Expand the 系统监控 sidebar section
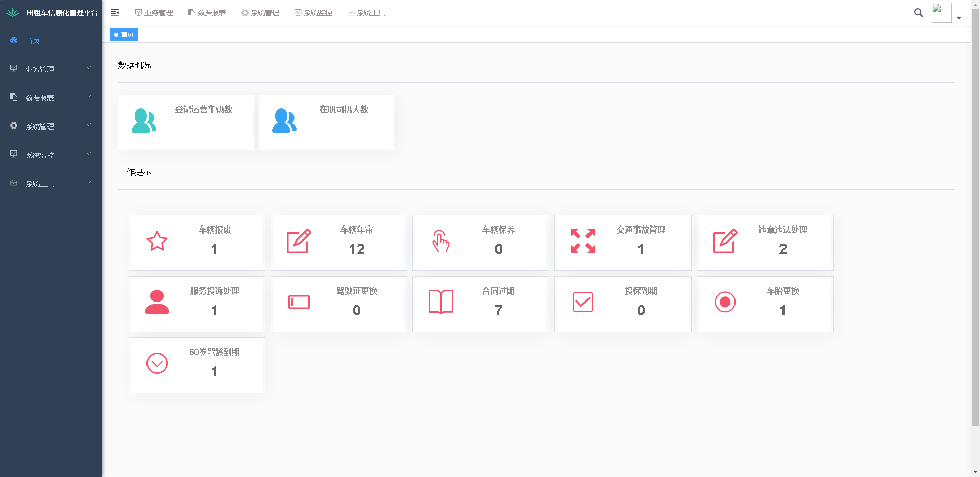The image size is (980, 477). coord(51,155)
